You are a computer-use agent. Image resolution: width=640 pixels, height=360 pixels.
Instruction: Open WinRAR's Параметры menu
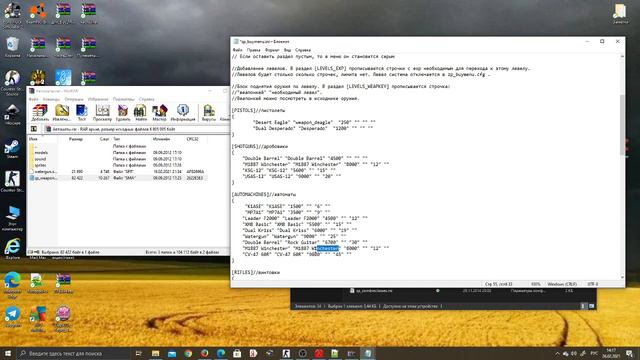coord(123,99)
